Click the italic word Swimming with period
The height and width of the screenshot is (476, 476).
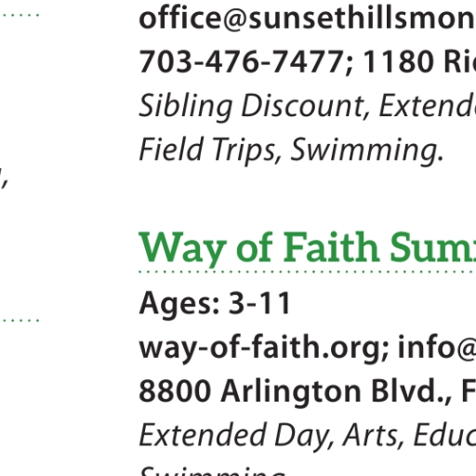pyautogui.click(x=367, y=152)
